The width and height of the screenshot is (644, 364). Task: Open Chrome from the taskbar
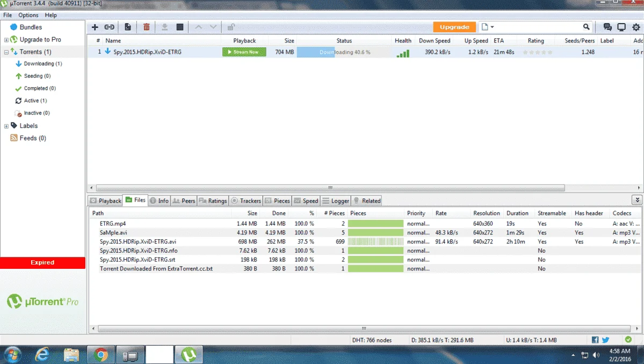click(x=100, y=354)
